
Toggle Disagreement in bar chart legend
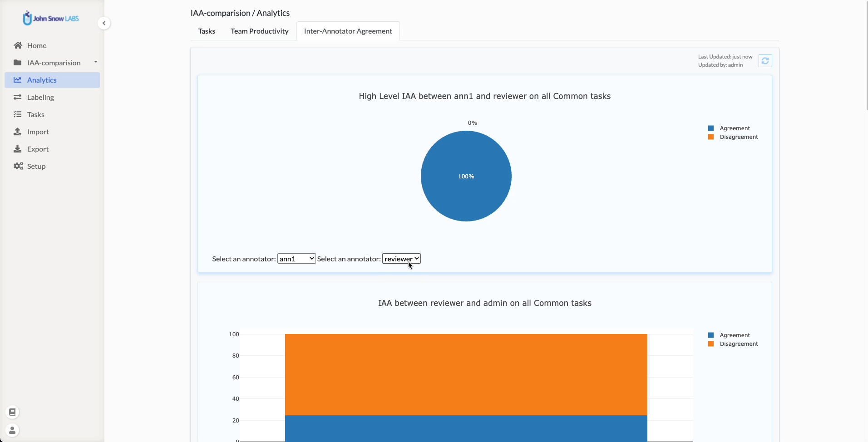click(739, 344)
